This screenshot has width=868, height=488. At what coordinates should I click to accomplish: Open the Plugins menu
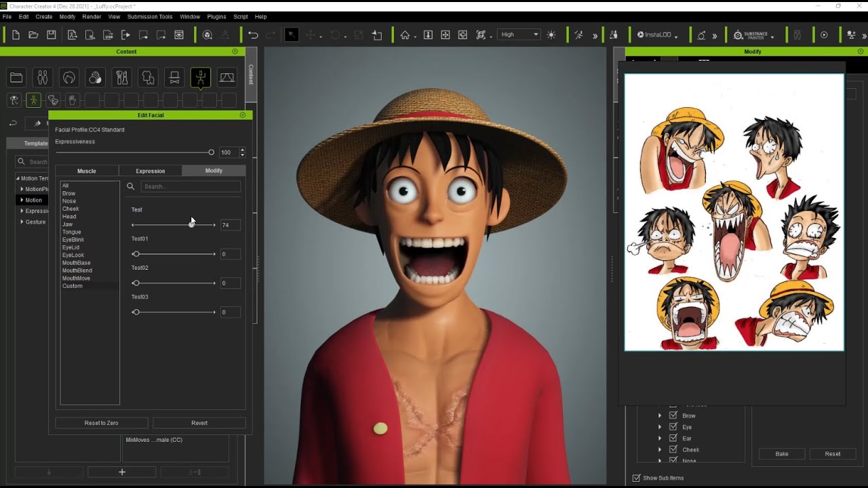(x=216, y=16)
